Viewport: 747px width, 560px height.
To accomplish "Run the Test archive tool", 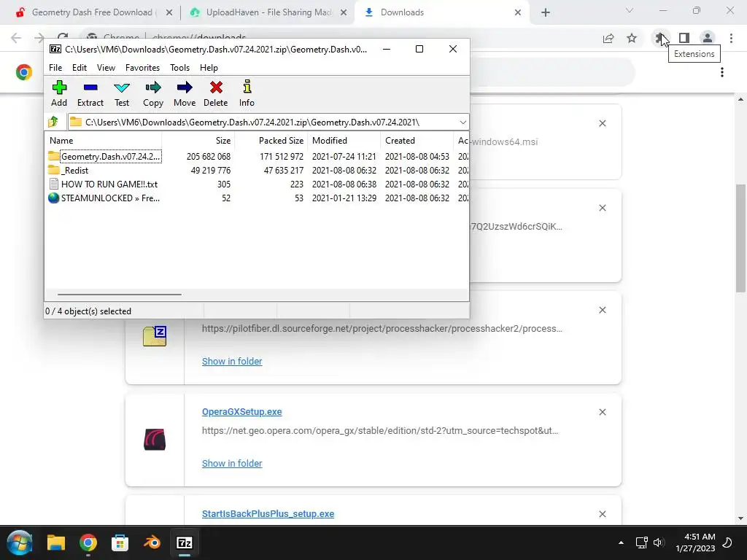I will (x=122, y=94).
